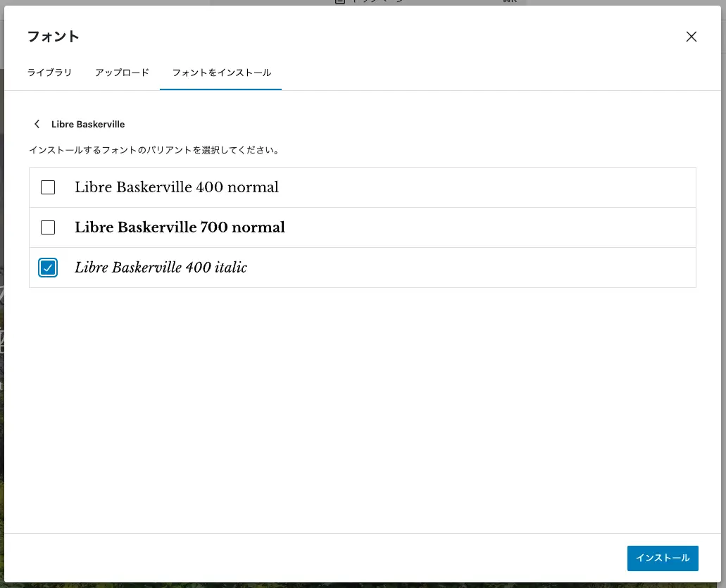The height and width of the screenshot is (588, 726).
Task: Click the variant selection instruction text
Action: 154,150
